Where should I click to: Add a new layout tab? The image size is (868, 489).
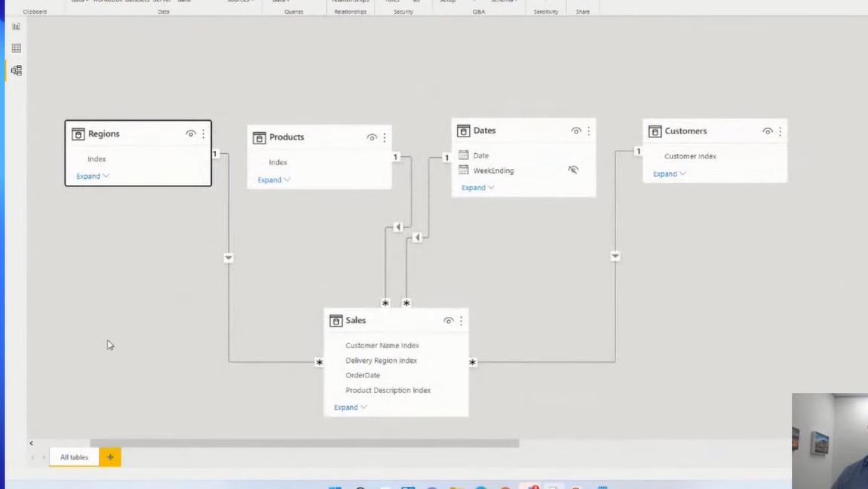pos(110,457)
